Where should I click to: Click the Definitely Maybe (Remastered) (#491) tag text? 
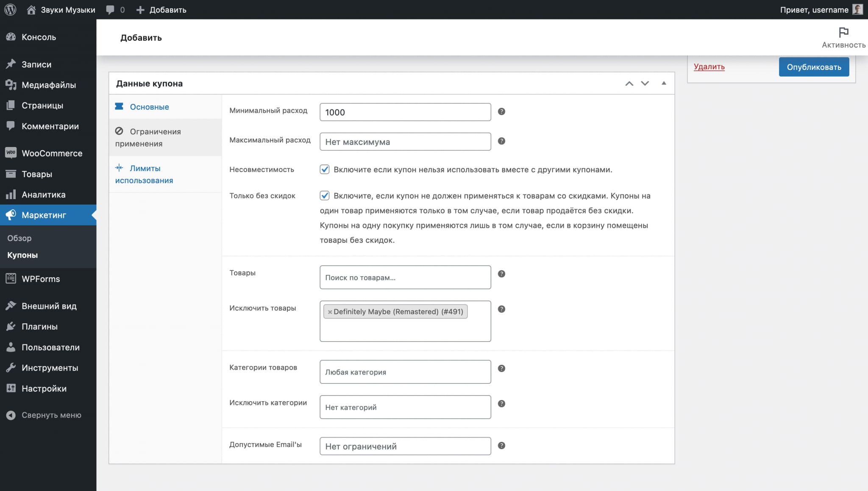click(398, 311)
